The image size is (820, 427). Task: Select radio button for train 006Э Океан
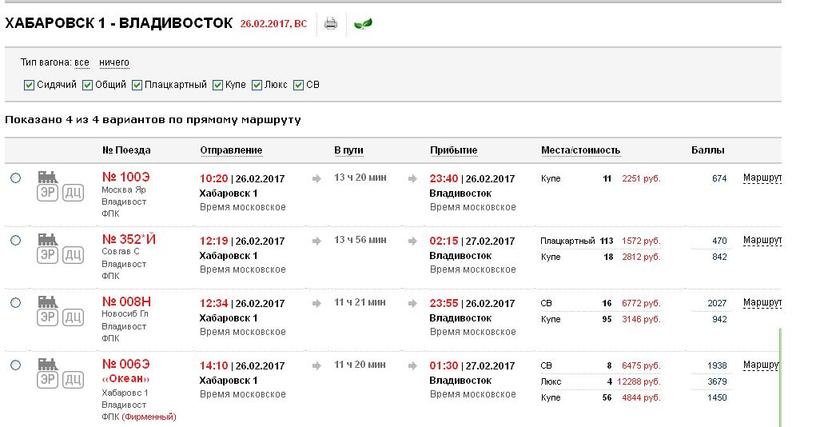[x=15, y=365]
